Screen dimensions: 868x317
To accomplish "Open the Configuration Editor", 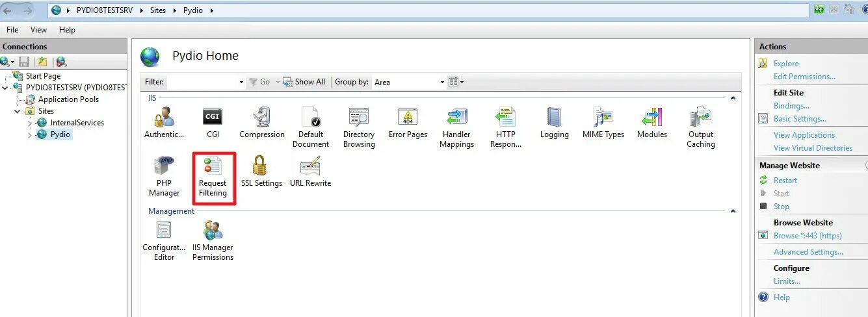I will point(164,241).
